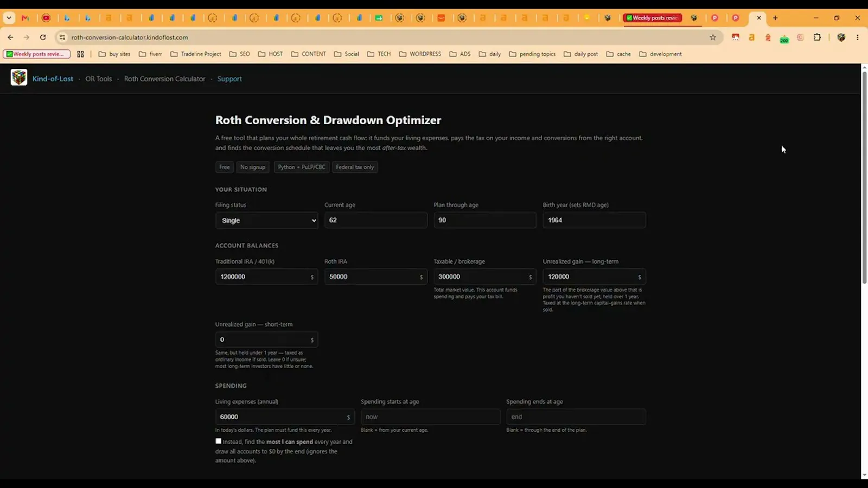This screenshot has height=488, width=868.
Task: Click the 'Python + PuLP/CBC' tag
Action: click(x=302, y=167)
